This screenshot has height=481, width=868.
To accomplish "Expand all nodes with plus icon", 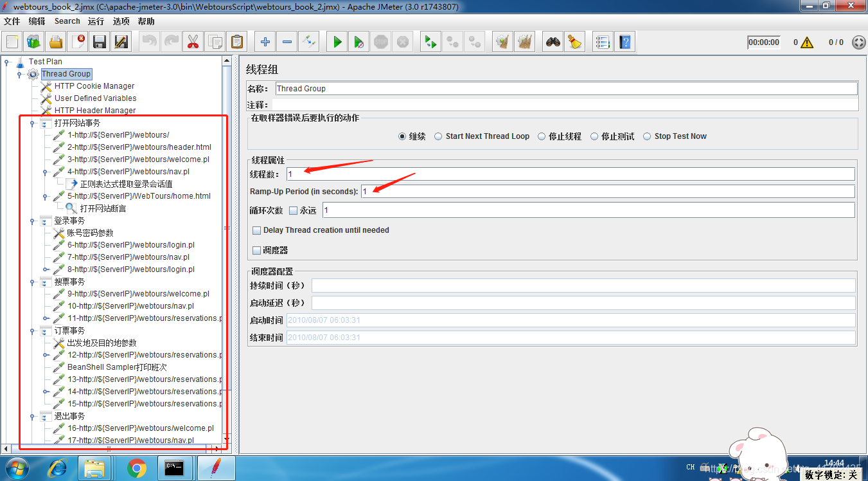I will click(265, 42).
